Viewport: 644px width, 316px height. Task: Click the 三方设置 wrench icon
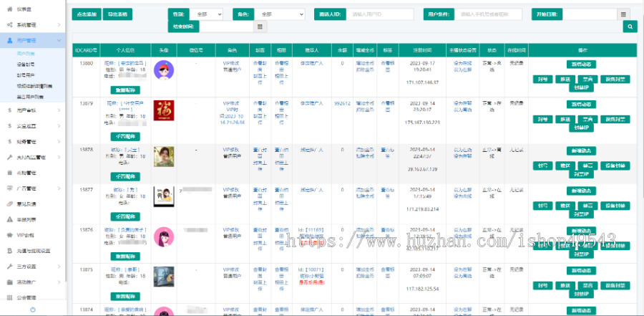[x=9, y=267]
